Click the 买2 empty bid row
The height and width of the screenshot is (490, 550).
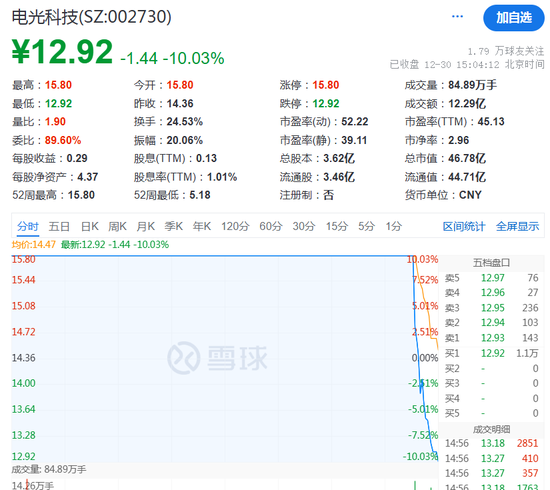pos(491,368)
